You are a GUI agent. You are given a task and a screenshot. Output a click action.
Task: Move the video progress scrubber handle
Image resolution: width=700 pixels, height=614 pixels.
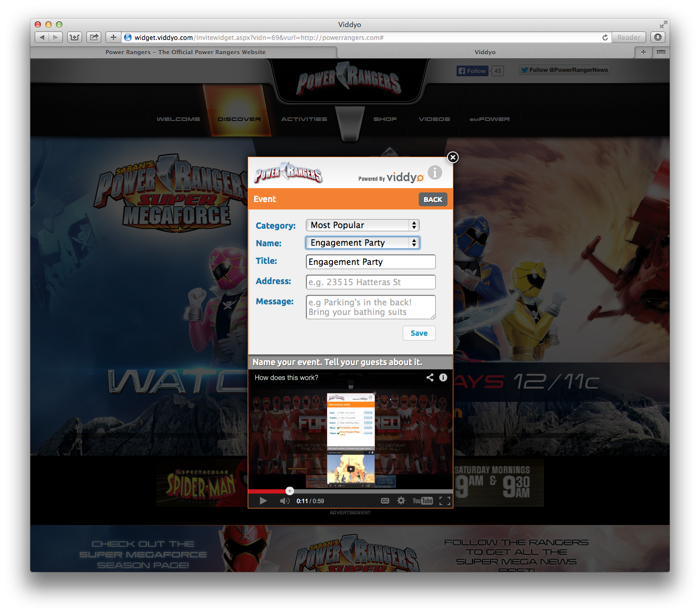tap(290, 491)
